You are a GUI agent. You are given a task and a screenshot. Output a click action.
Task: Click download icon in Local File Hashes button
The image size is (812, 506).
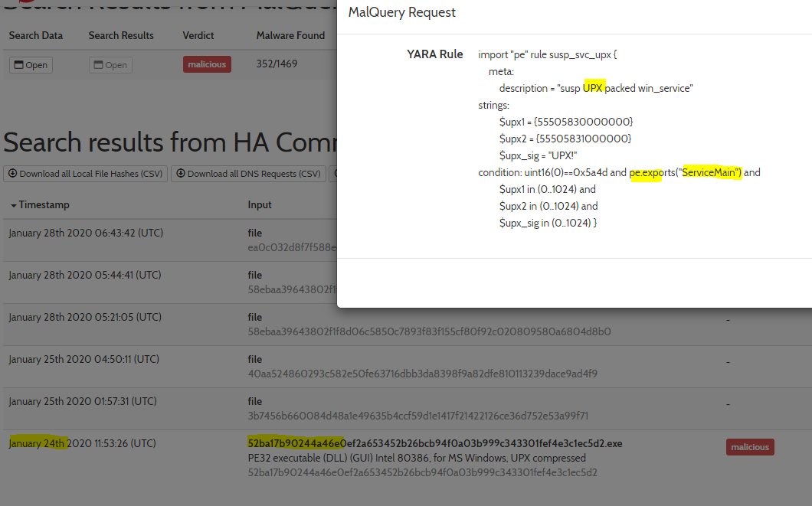(x=13, y=173)
